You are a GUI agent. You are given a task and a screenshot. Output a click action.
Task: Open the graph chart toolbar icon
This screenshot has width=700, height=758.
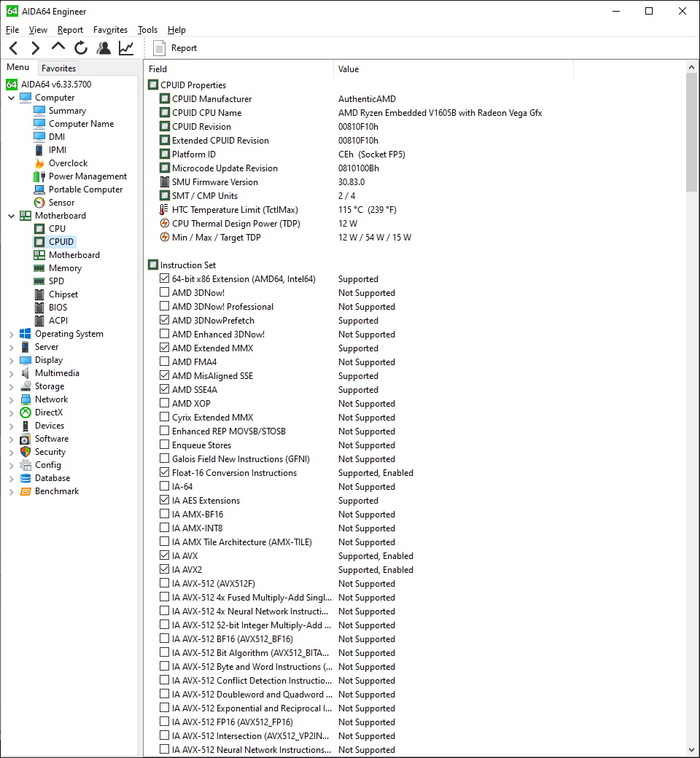(126, 48)
